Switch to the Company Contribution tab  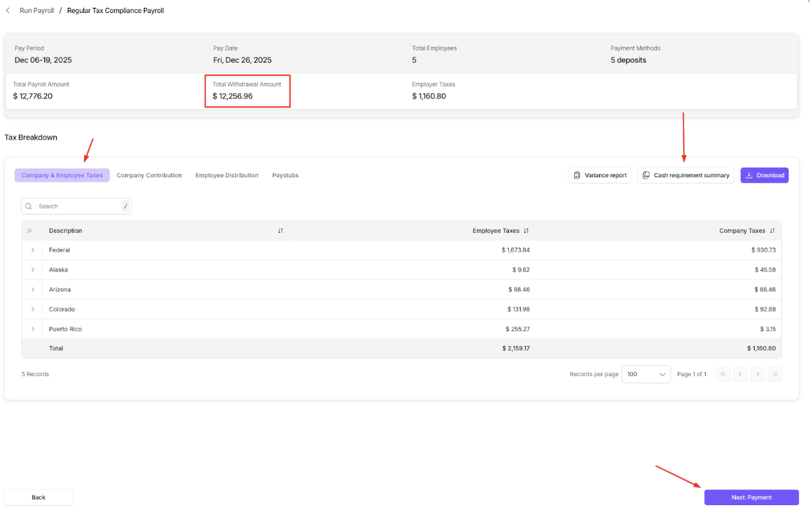coord(149,175)
